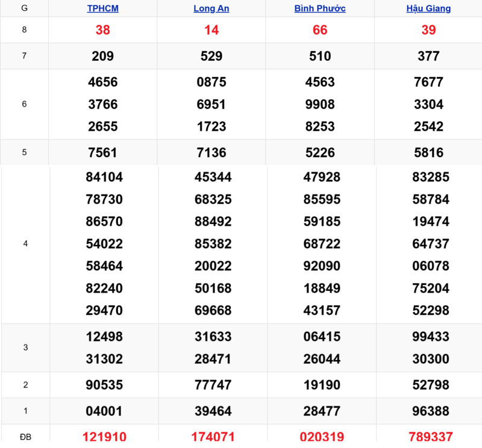Screen dimensions: 482x448
Task: Click Hậu Giang prize 5 number 5816
Action: [x=428, y=152]
